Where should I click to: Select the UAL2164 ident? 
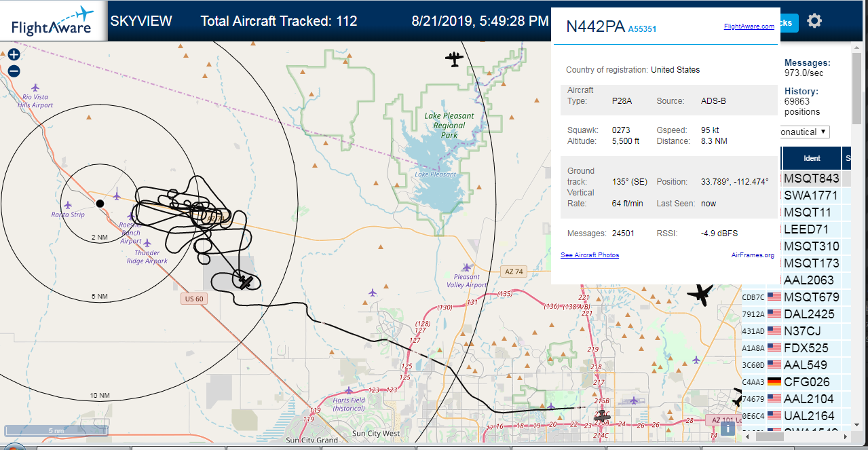[811, 416]
